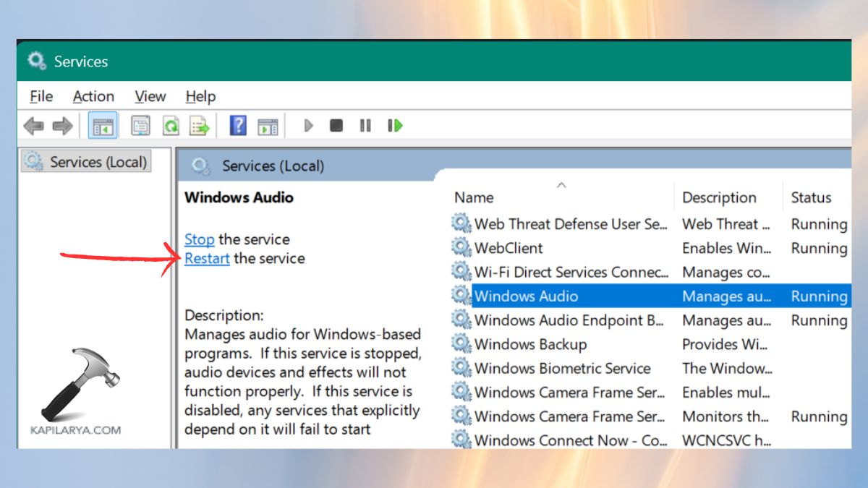The width and height of the screenshot is (868, 488).
Task: Toggle the Show/Hide Console Tree icon
Action: (x=102, y=125)
